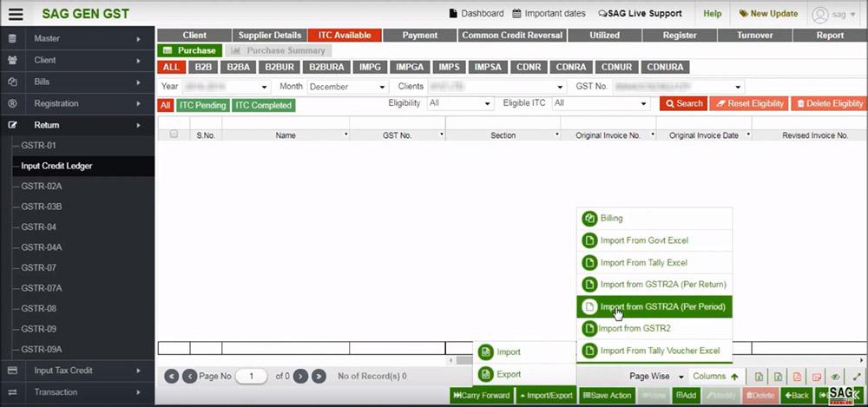This screenshot has width=868, height=407.
Task: Go to the first page arrow
Action: 171,377
